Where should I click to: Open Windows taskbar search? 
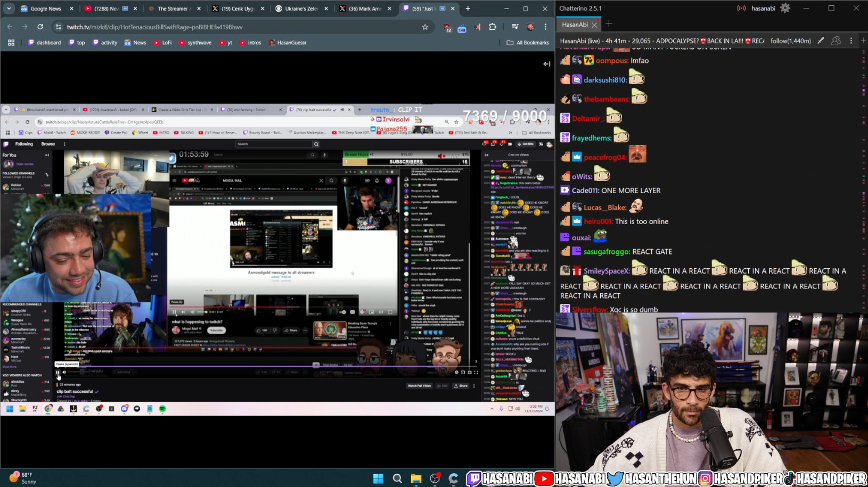[x=397, y=478]
